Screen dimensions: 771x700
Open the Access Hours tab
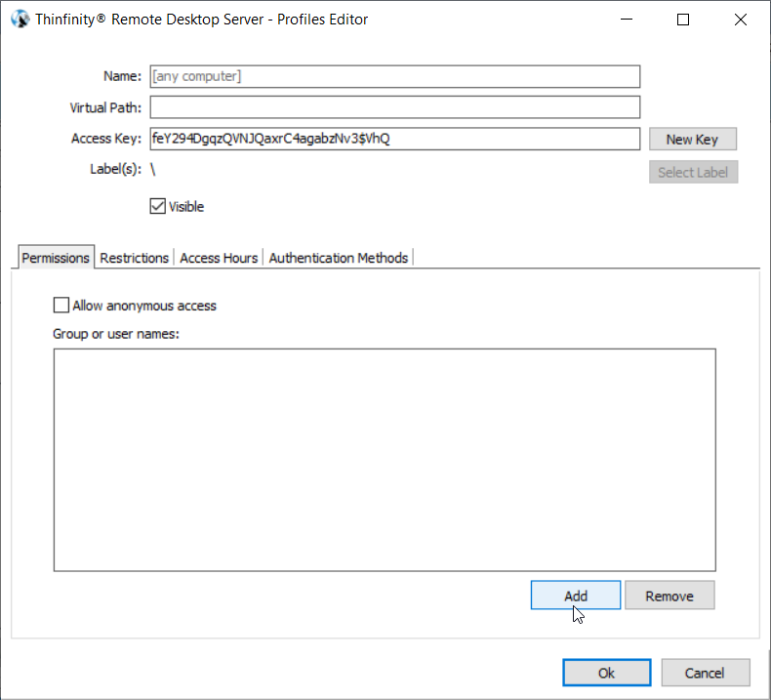[219, 258]
